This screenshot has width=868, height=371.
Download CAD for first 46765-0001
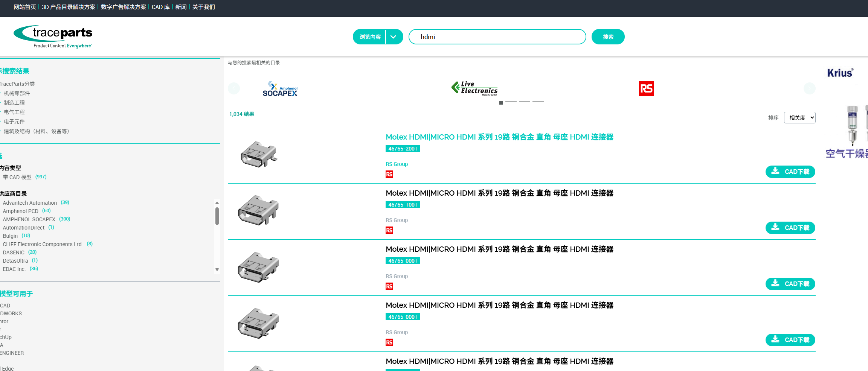click(x=790, y=284)
